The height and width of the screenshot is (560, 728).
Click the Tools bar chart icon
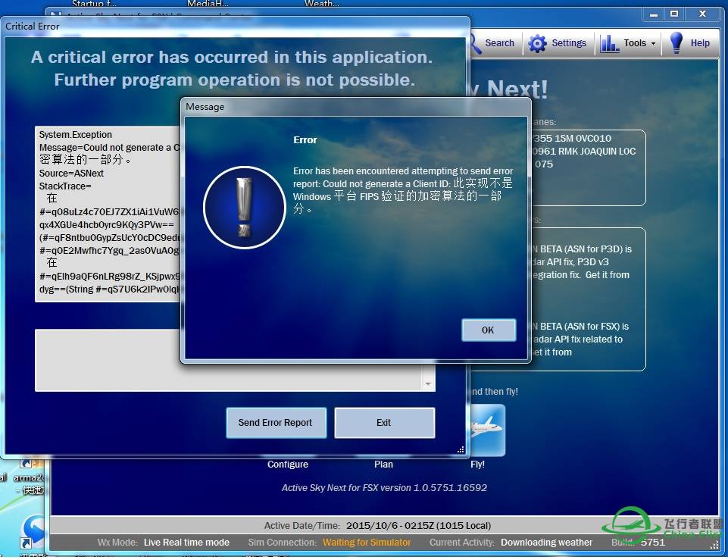[x=610, y=44]
